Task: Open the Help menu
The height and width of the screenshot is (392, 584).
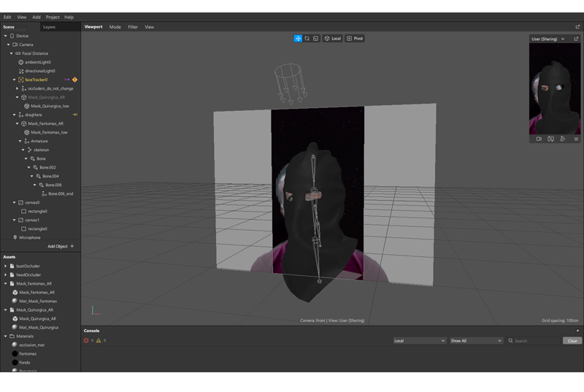Action: pyautogui.click(x=69, y=17)
